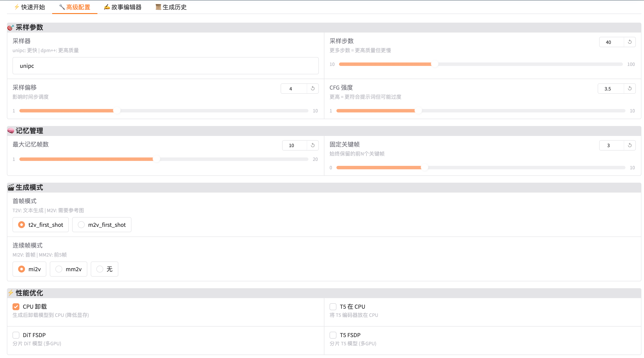
Task: Reset the 采样偏移 value icon
Action: coord(313,89)
